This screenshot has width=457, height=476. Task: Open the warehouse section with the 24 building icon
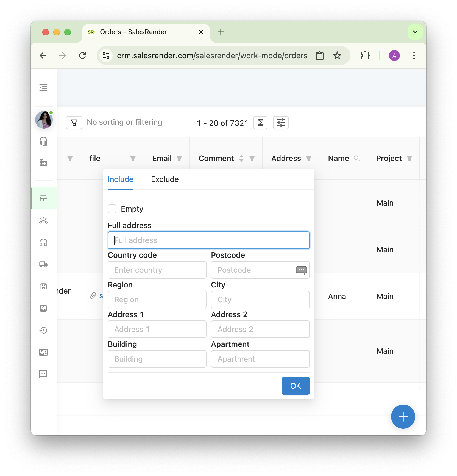[x=43, y=287]
